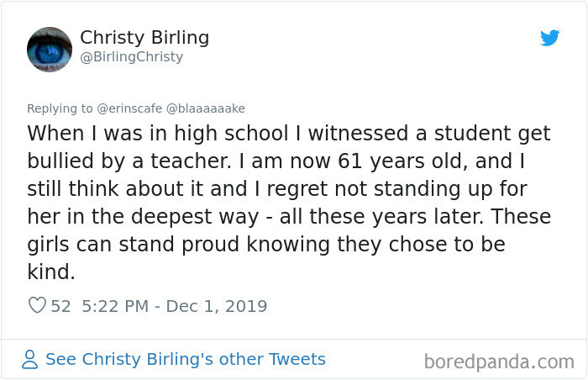Open Christy Birling's blue eye avatar
Screen dimensions: 588x380
click(50, 49)
